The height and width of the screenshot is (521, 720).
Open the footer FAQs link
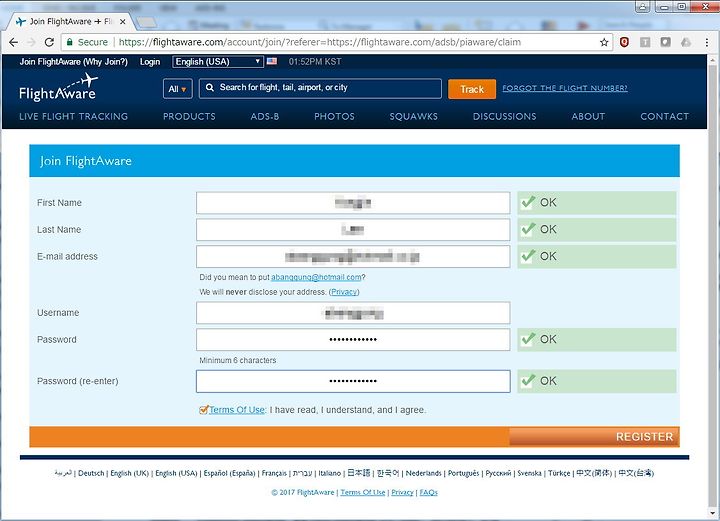pos(428,492)
